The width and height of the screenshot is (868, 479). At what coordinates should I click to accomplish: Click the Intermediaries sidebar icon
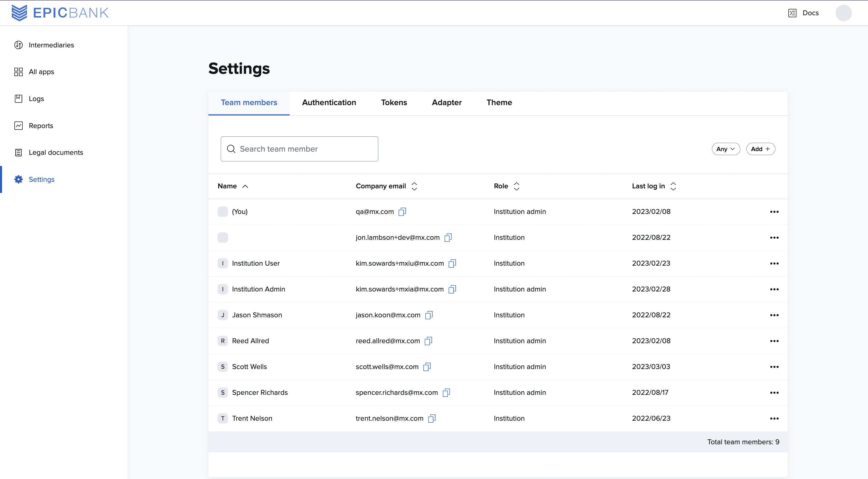[x=18, y=45]
